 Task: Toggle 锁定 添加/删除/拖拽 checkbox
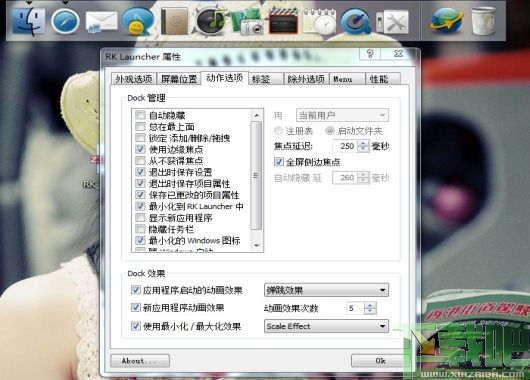point(140,138)
